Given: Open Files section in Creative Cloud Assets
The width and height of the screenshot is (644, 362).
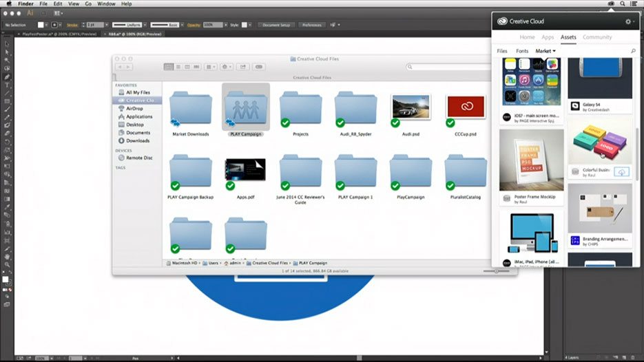Looking at the screenshot, I should tap(502, 51).
